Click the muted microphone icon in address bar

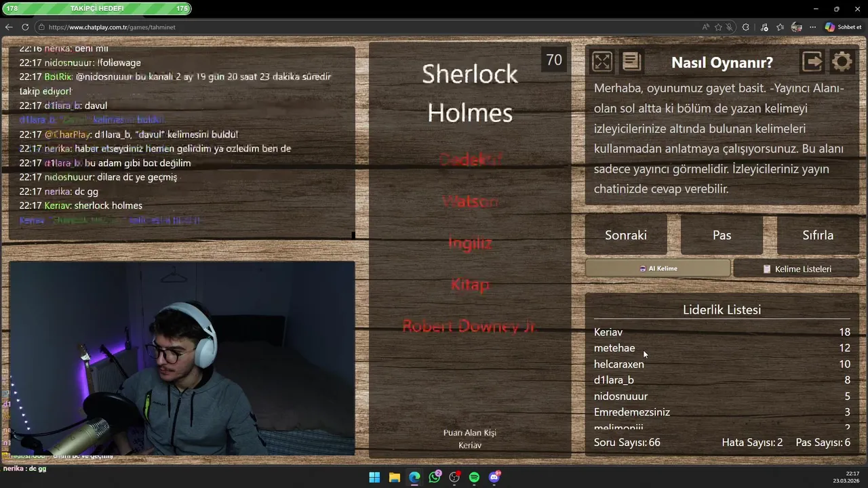point(730,27)
